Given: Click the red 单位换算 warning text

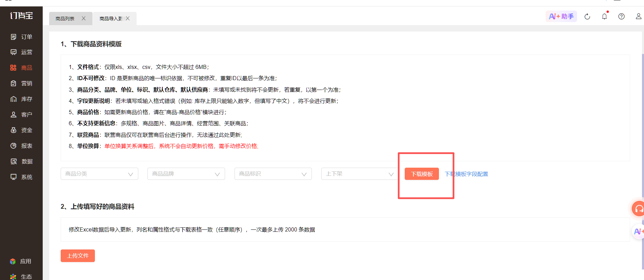Looking at the screenshot, I should (181, 146).
